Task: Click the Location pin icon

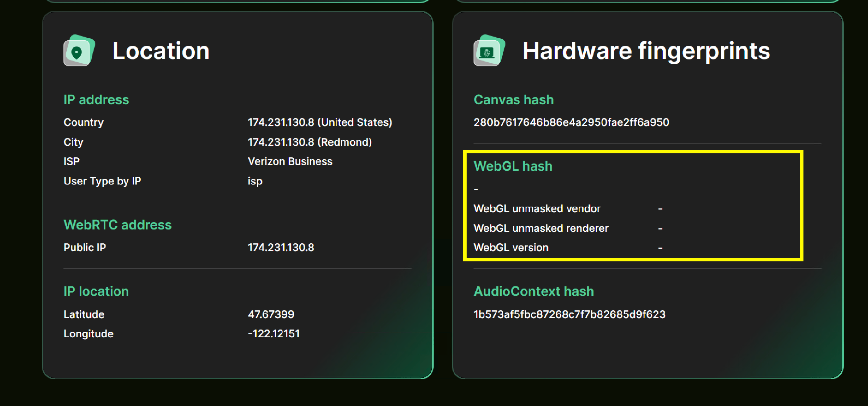Action: (79, 51)
